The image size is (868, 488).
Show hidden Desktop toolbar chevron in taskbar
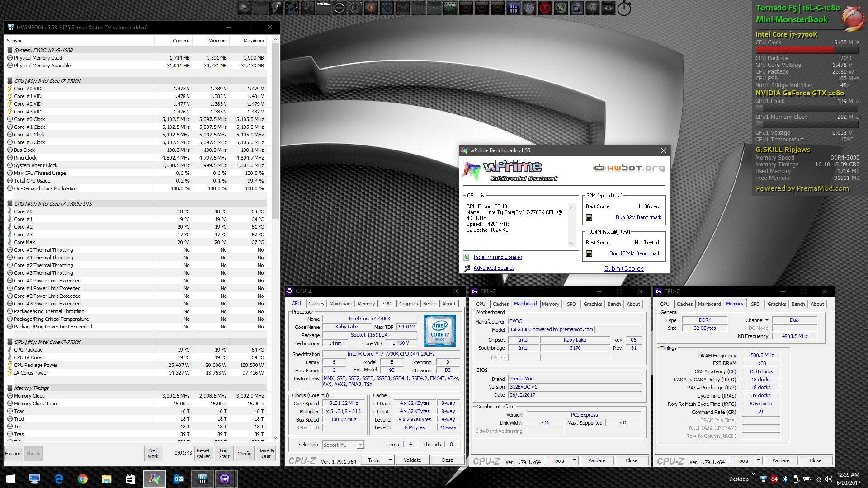point(754,474)
